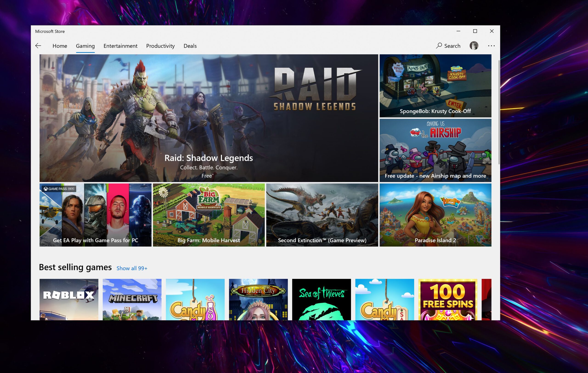The height and width of the screenshot is (373, 588).
Task: Maximize the Microsoft Store window
Action: tap(475, 31)
